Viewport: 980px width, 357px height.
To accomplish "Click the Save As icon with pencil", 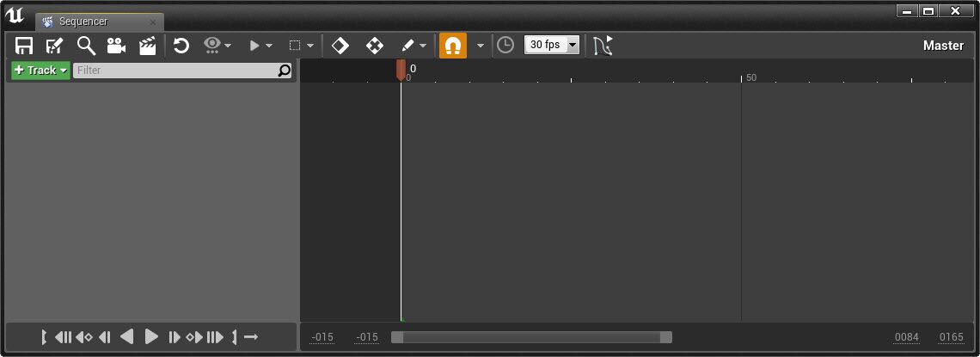I will tap(54, 46).
